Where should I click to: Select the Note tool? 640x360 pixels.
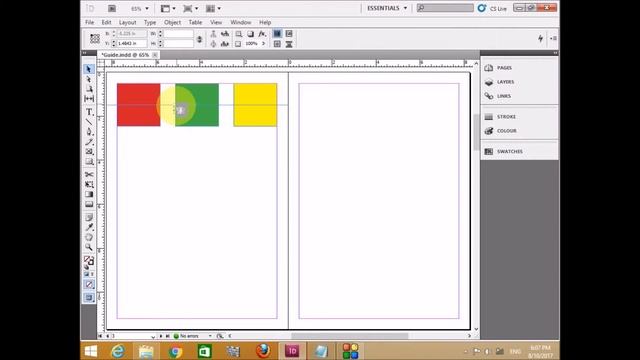[89, 218]
